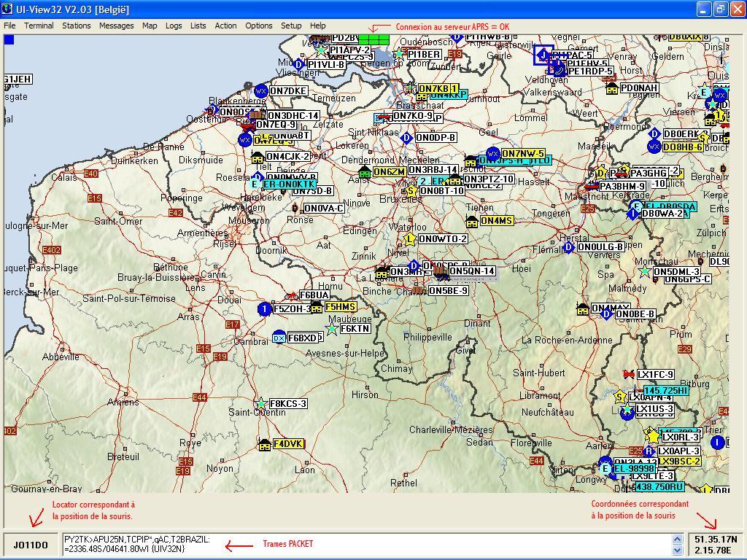Click the star icon next to F8KCS-3
Screen dimensions: 747x560
[x=260, y=404]
